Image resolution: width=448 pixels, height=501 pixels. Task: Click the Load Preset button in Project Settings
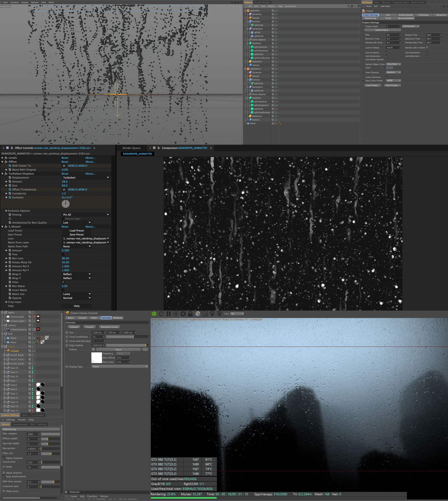(372, 85)
